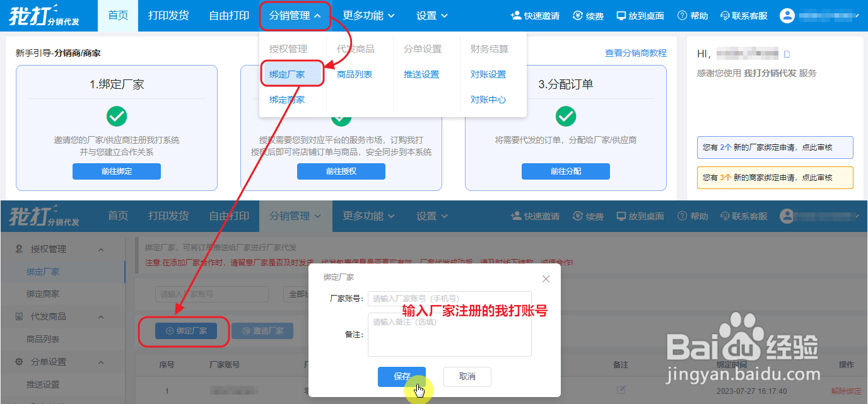This screenshot has height=404, width=868.
Task: Click 联系客服 in the dimmed lower navbar
Action: 744,216
